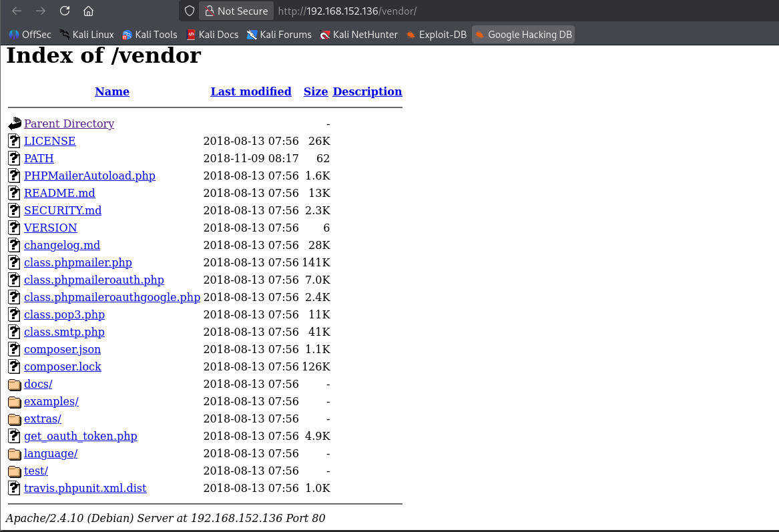
Task: Sort listing by Size column
Action: tap(315, 91)
